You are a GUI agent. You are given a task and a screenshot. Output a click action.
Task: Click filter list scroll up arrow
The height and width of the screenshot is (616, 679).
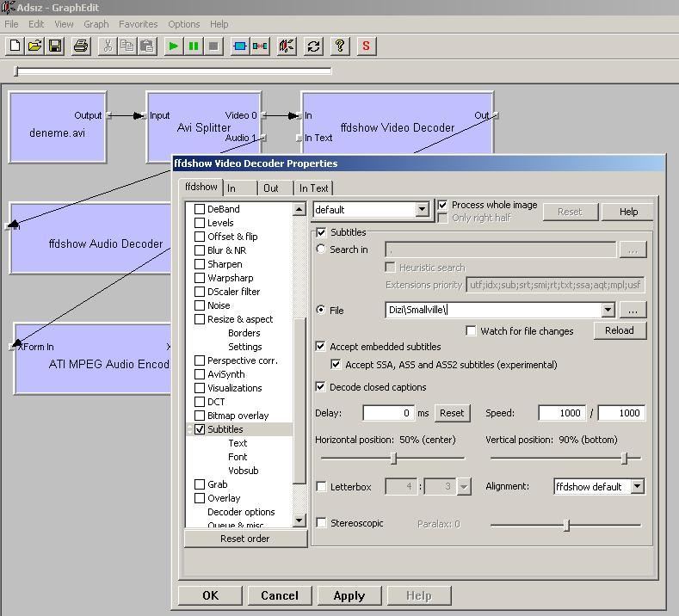tap(299, 210)
